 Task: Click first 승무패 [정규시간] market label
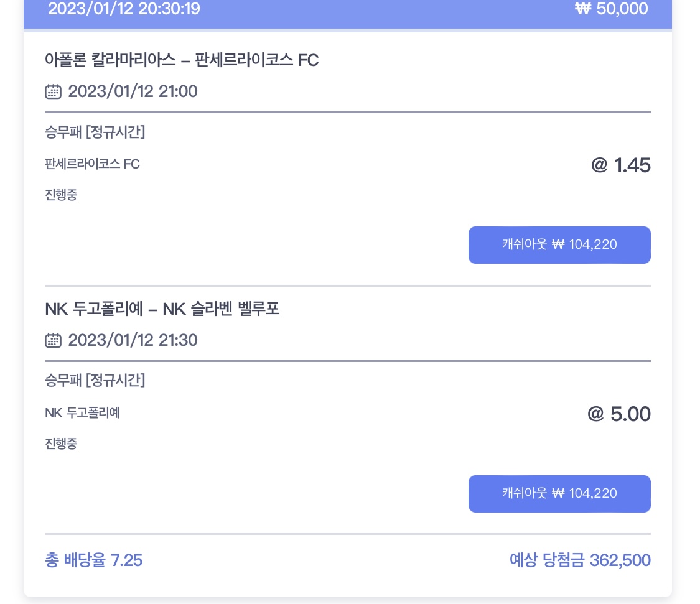click(x=95, y=132)
